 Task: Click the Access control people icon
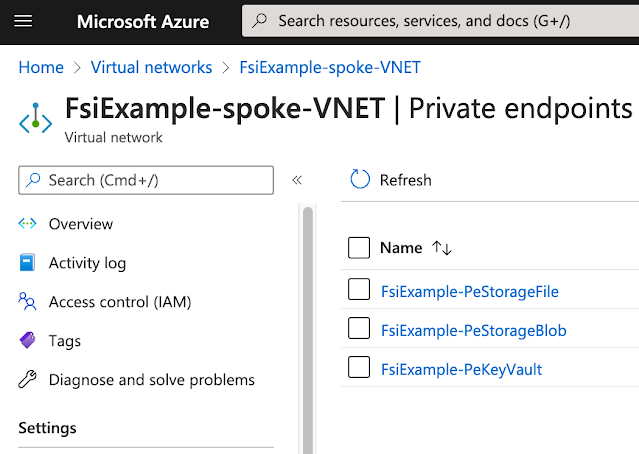(x=28, y=302)
